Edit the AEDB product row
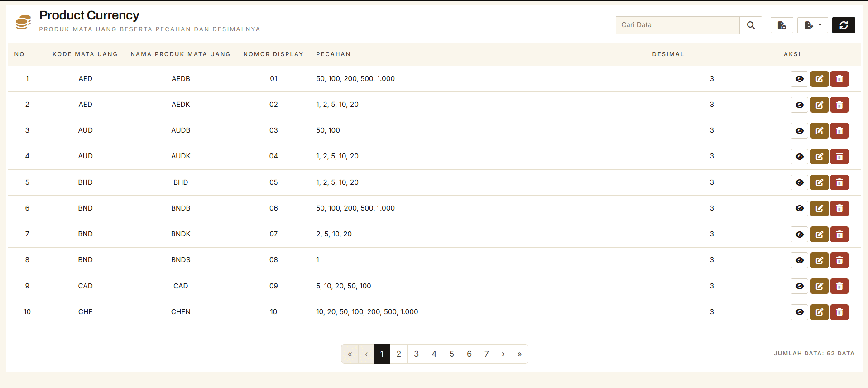 820,79
